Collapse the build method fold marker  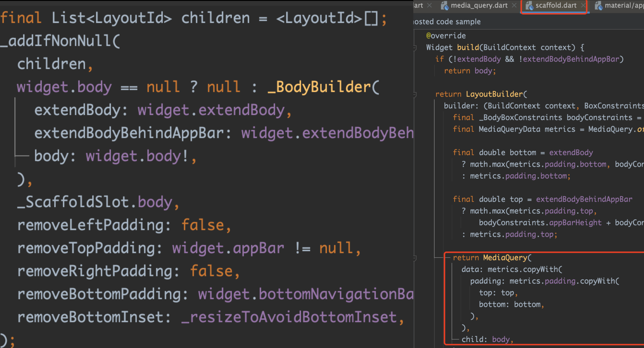[x=415, y=48]
